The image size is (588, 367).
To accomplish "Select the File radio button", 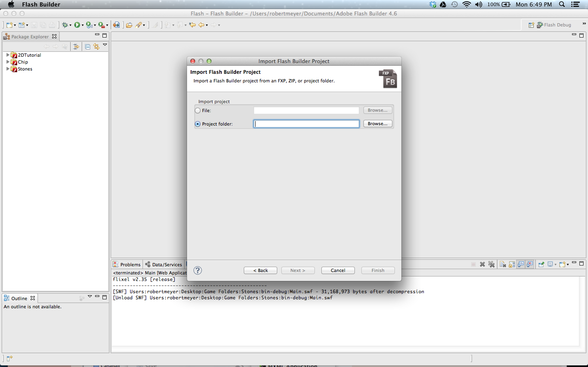I will point(198,111).
